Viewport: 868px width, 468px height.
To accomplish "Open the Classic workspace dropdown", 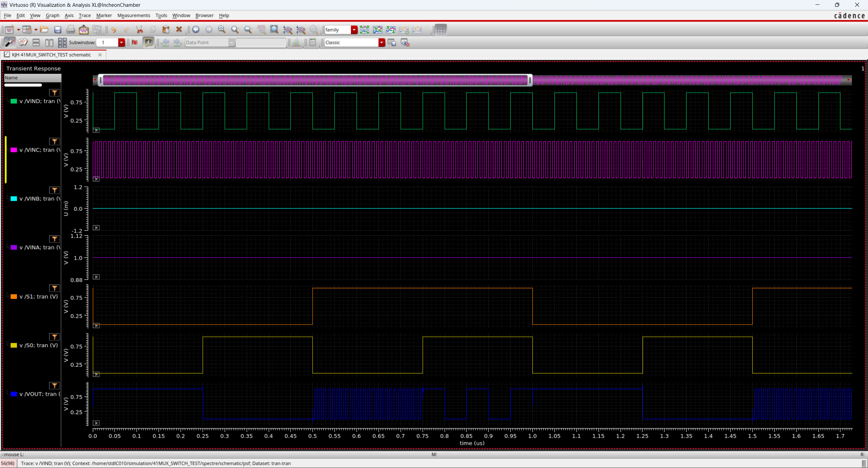I will point(381,42).
